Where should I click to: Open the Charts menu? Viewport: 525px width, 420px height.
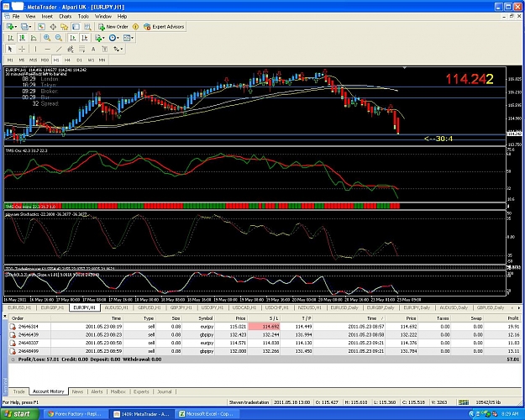[x=66, y=17]
